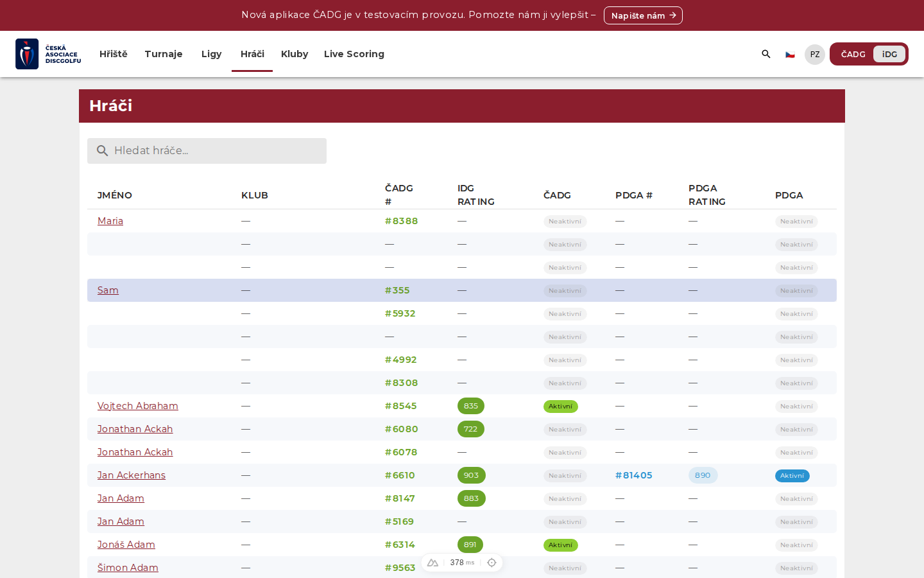Viewport: 924px width, 578px height.
Task: Click the Czech Discgolf Association logo
Action: click(48, 54)
